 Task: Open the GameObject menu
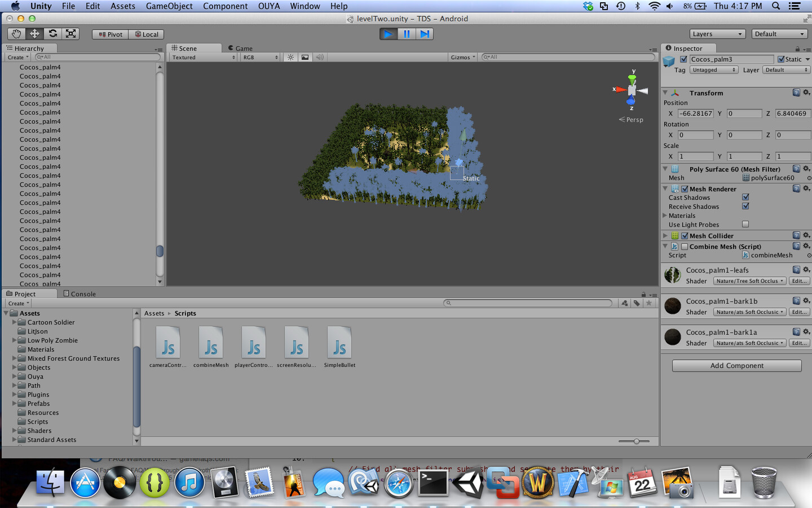pyautogui.click(x=169, y=6)
